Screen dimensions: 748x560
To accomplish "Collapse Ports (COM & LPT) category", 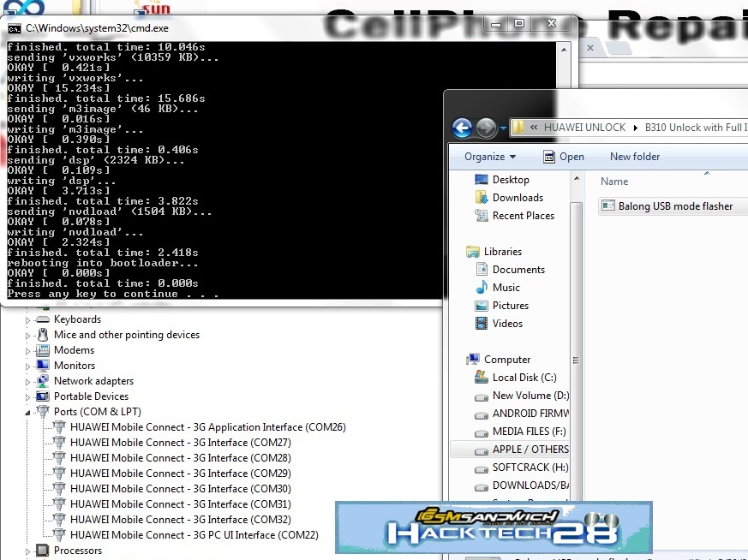I will click(27, 412).
